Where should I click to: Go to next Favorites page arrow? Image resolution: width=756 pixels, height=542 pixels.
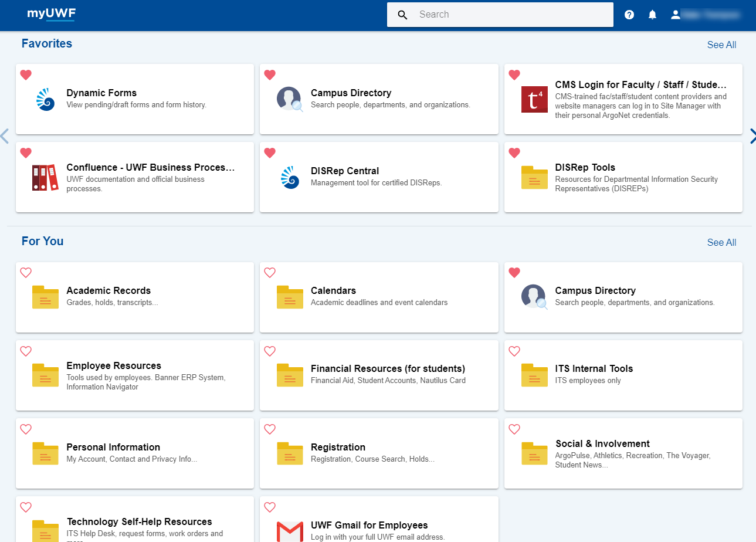pos(752,136)
